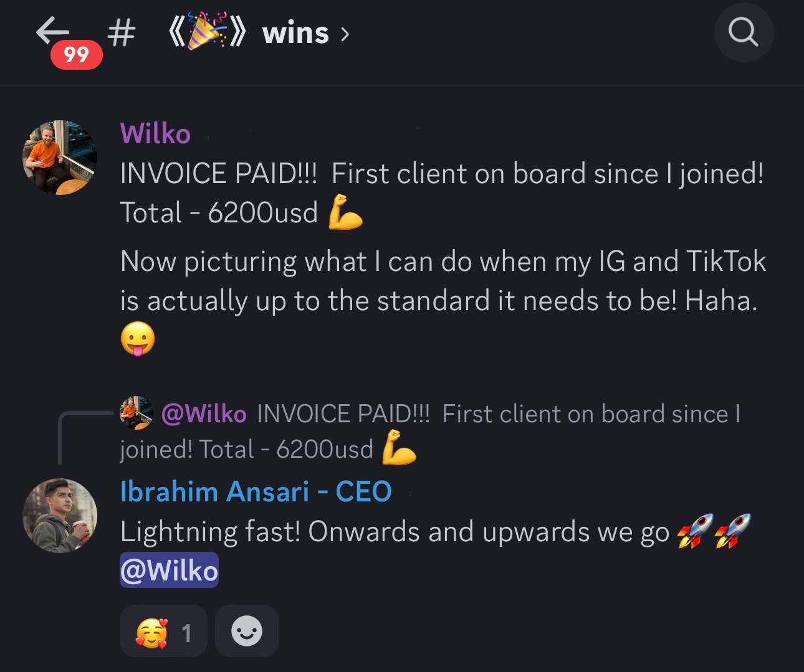Open the search magnifier icon
This screenshot has width=804, height=672.
(x=744, y=32)
